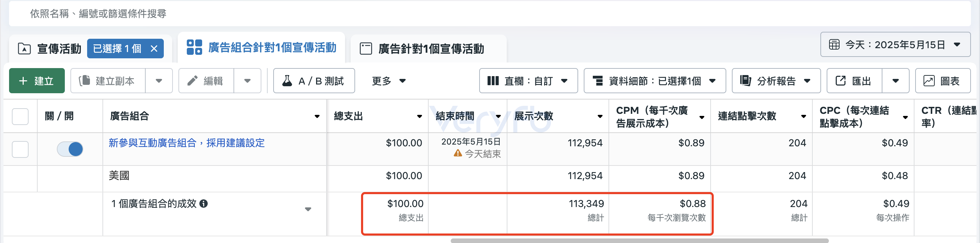Click the info icon beside 1個廣告組合的成效
This screenshot has height=243, width=980.
[204, 204]
